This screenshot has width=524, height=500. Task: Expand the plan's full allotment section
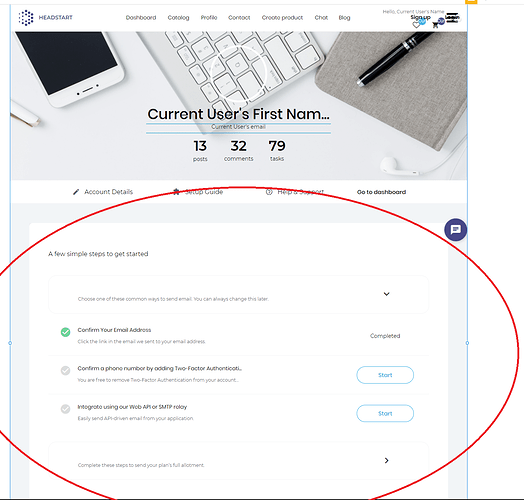point(387,461)
